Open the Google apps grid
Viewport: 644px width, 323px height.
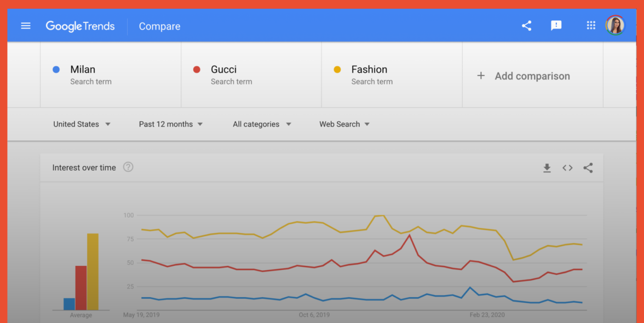coord(590,26)
